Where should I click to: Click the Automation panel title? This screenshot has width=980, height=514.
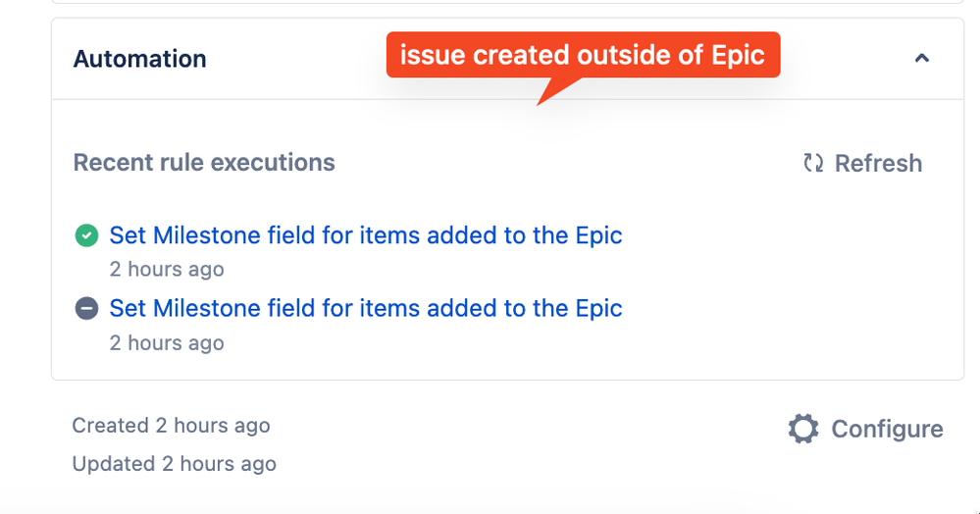(140, 59)
